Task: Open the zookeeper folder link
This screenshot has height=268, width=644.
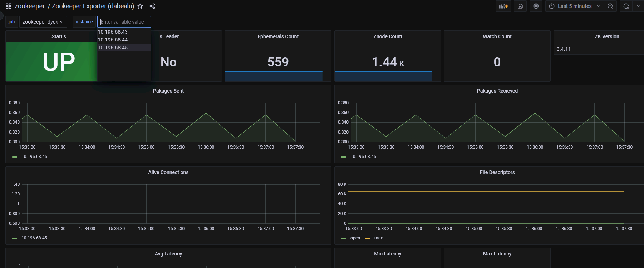Action: pyautogui.click(x=30, y=6)
